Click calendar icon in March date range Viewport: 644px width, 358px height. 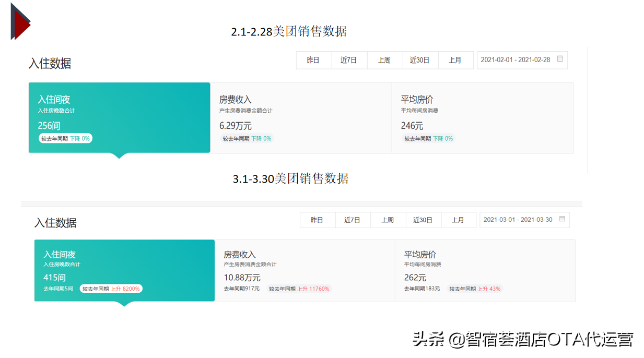tap(562, 219)
